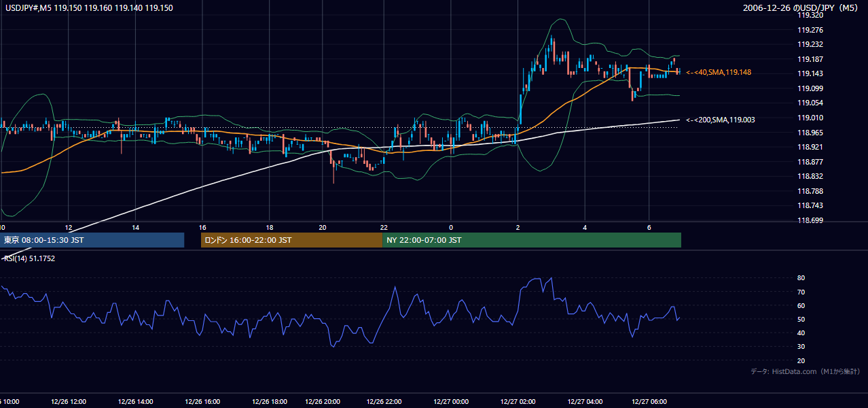
Task: Click the RSI axis level 70
Action: 801,292
